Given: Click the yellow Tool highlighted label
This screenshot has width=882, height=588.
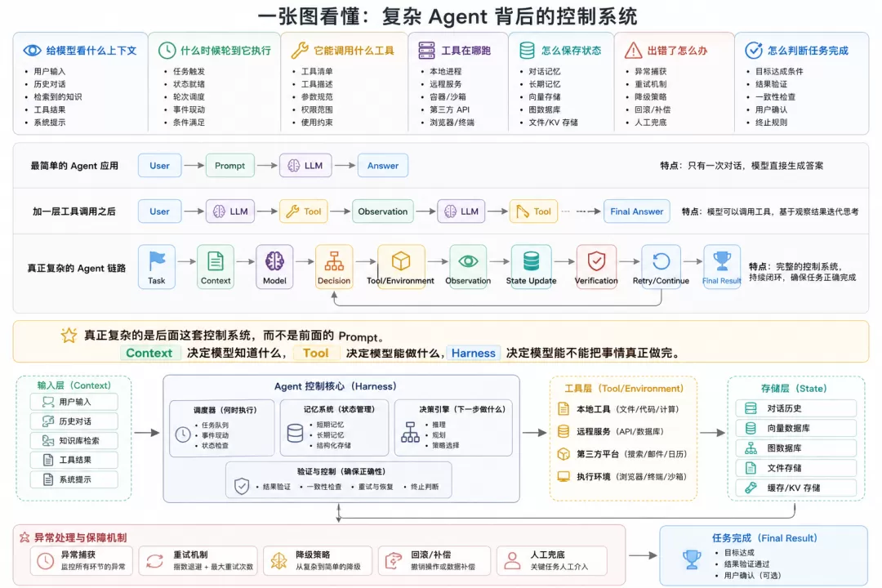Looking at the screenshot, I should point(315,353).
